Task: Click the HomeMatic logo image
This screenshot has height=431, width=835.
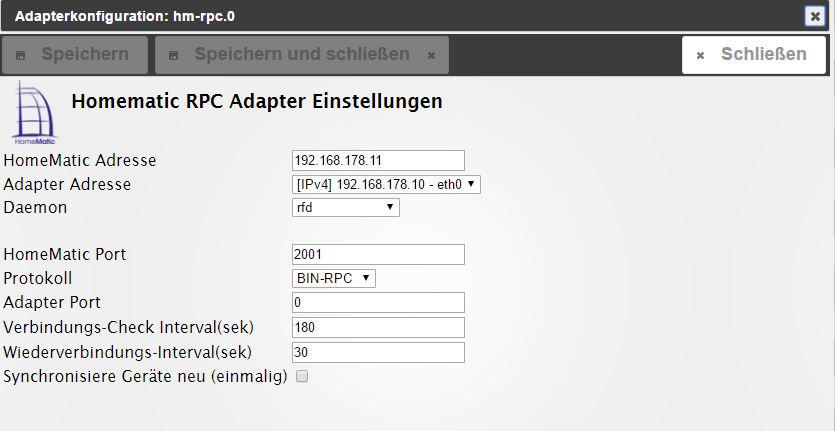Action: pyautogui.click(x=35, y=112)
